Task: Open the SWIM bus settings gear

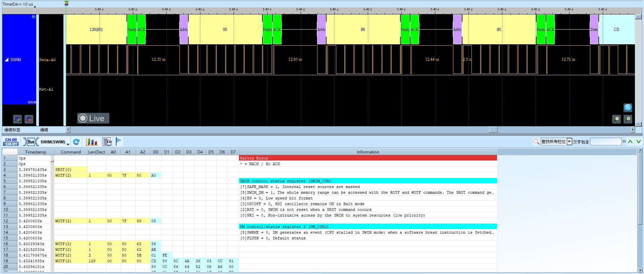Action: (x=34, y=17)
